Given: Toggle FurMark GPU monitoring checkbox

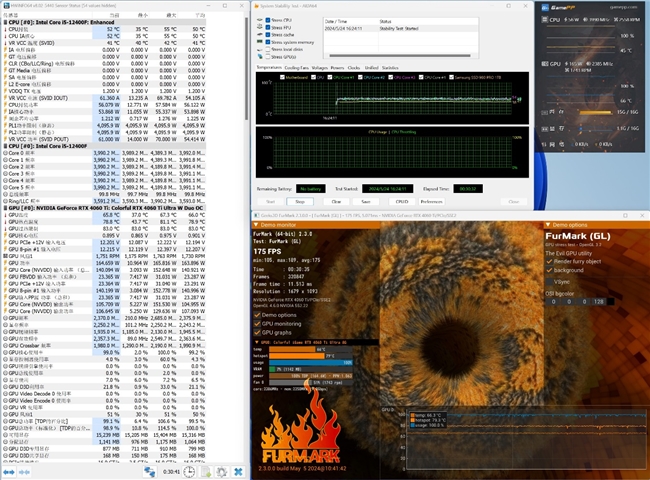Looking at the screenshot, I should 257,324.
